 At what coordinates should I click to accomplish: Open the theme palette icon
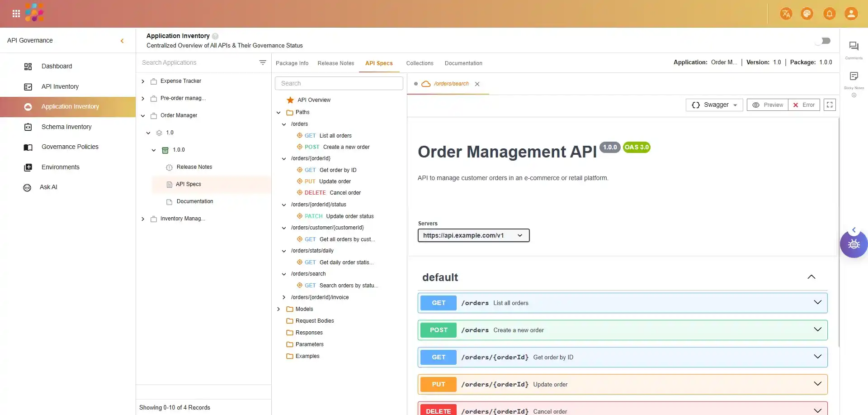tap(807, 14)
